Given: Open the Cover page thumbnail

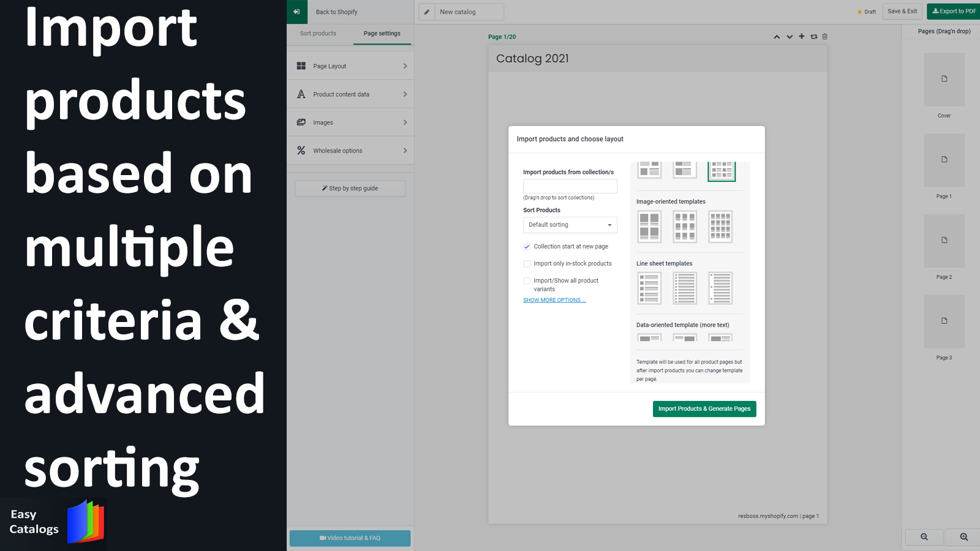Looking at the screenshot, I should coord(944,80).
